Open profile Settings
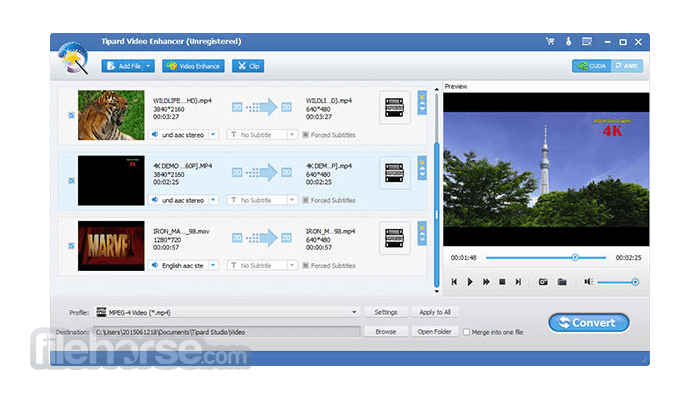Screen dimensions: 700x400 tap(386, 312)
